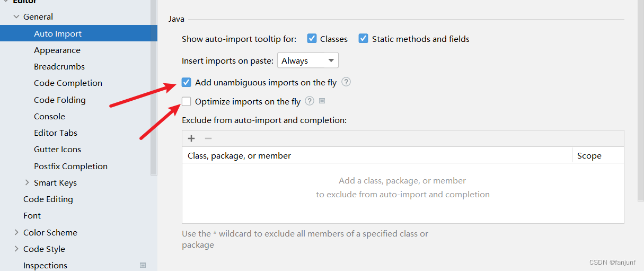Open the Font settings page
The height and width of the screenshot is (271, 644).
click(x=32, y=215)
